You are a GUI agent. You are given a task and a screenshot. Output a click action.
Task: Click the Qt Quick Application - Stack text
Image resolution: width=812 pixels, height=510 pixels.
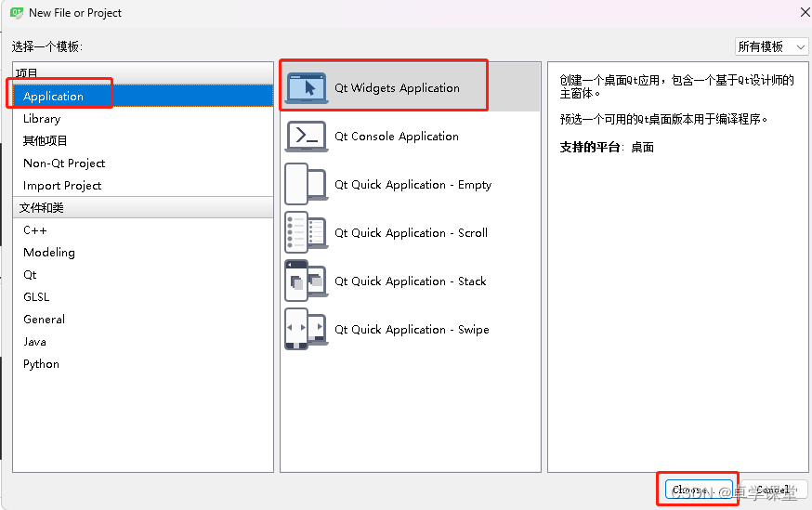[410, 281]
